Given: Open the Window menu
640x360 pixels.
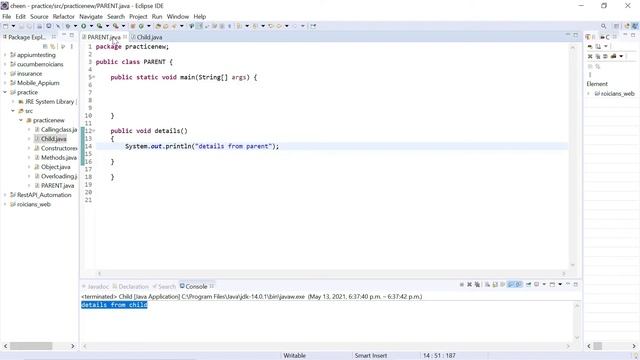Looking at the screenshot, I should (x=178, y=17).
